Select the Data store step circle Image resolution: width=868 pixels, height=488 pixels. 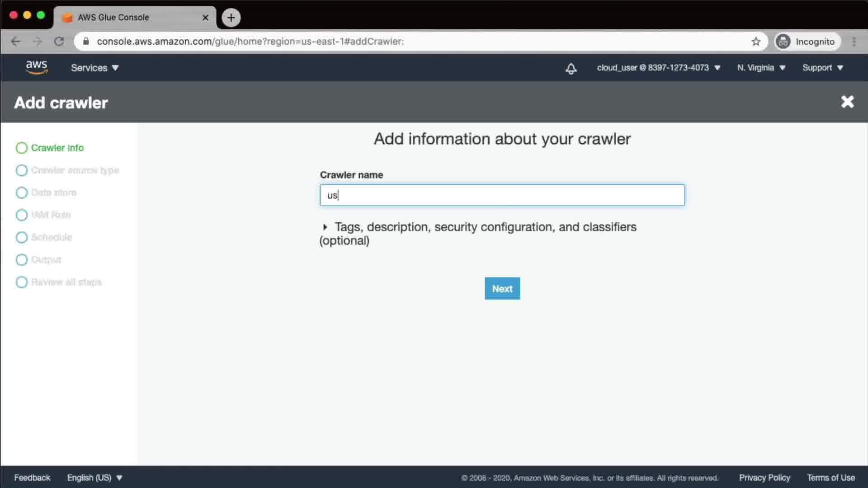point(22,193)
